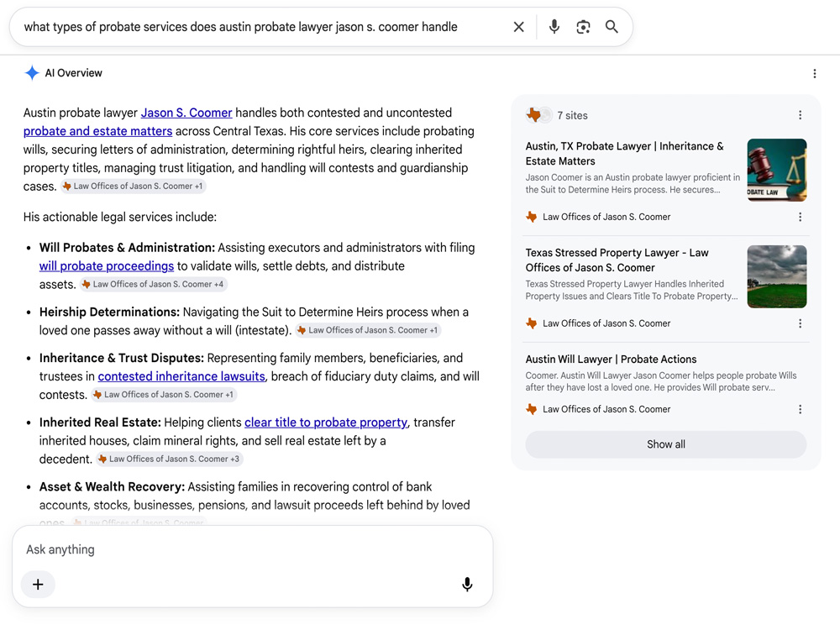Open options for the Austin, TX Probate Lawyer result

coord(800,217)
